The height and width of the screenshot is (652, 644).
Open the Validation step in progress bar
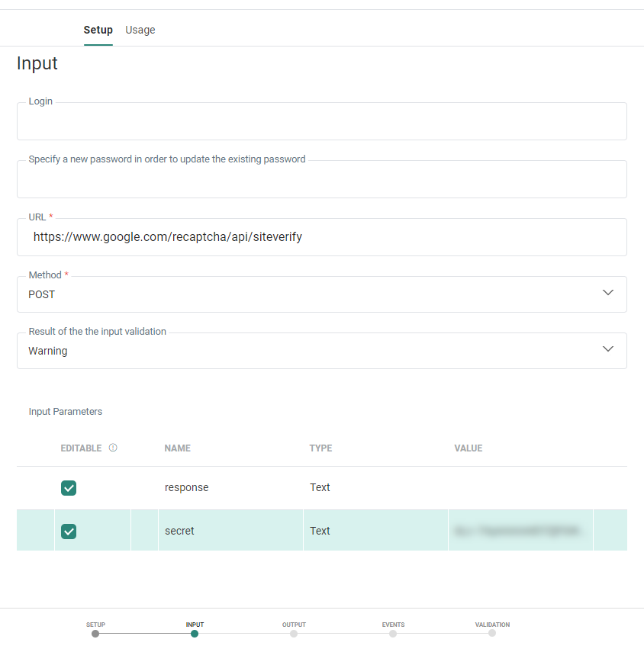tap(492, 633)
